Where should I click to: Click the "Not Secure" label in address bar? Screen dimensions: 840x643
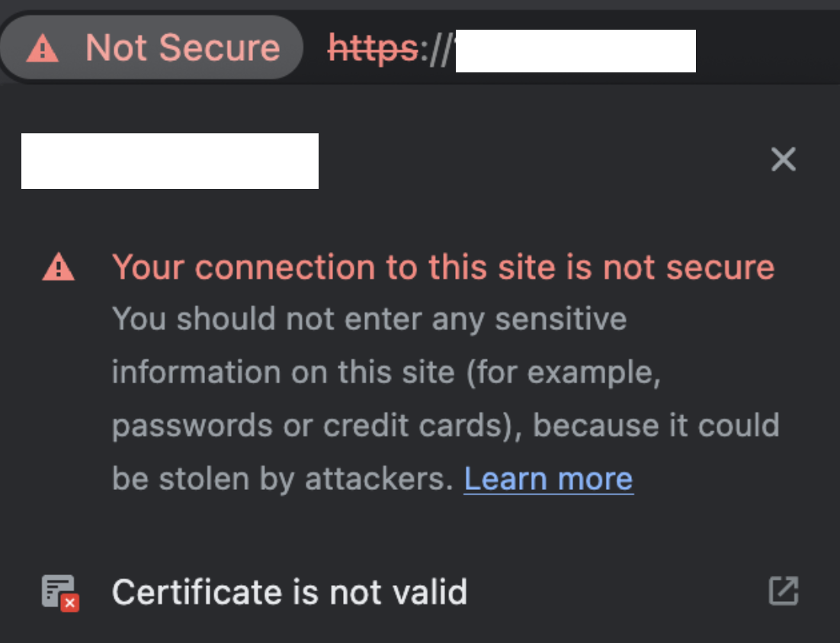[182, 49]
